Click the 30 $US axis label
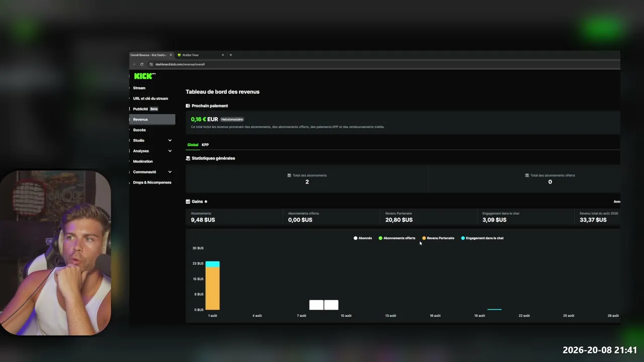 [198, 248]
